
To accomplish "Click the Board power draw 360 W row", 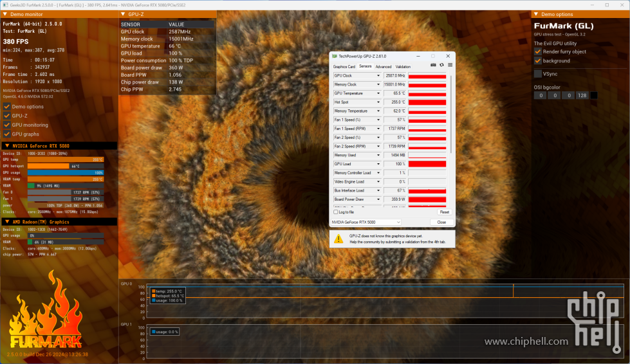I will pos(167,68).
